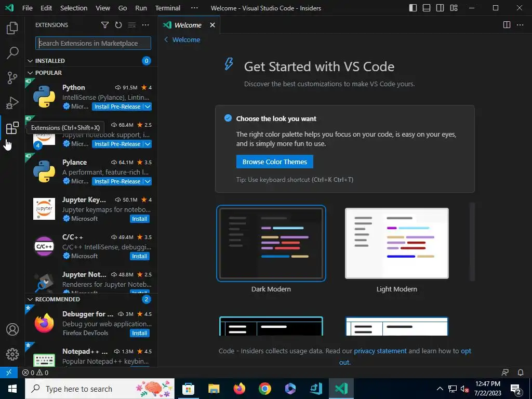Toggle secondary side bar layout icon
Viewport: 532px width, 399px height.
tap(440, 8)
